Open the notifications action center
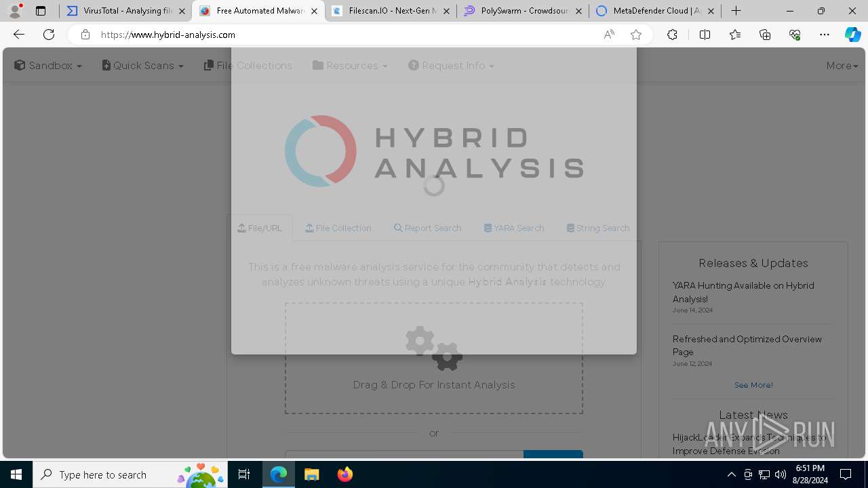Image resolution: width=868 pixels, height=488 pixels. tap(846, 474)
